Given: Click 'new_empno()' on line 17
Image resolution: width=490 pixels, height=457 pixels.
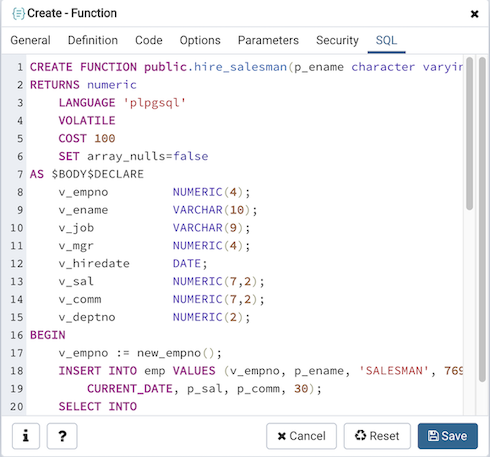Looking at the screenshot, I should (176, 353).
